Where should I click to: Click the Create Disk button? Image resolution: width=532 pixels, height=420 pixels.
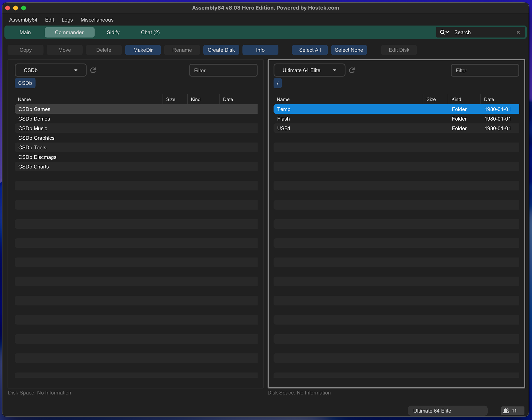coord(221,50)
